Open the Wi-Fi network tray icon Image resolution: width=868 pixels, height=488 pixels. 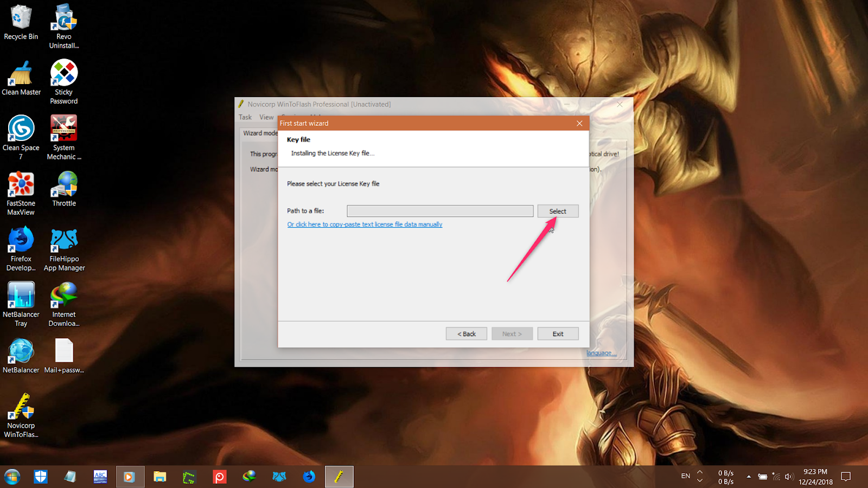776,477
